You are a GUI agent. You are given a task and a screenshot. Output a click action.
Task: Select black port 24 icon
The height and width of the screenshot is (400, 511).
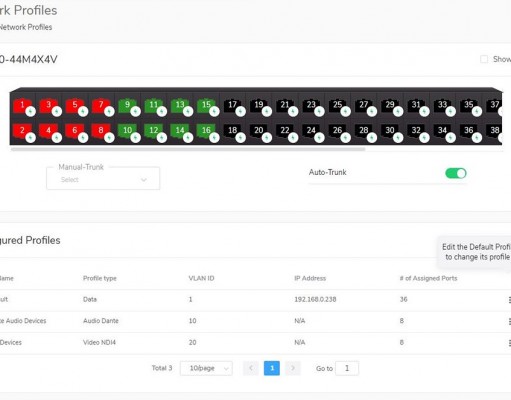coord(311,132)
